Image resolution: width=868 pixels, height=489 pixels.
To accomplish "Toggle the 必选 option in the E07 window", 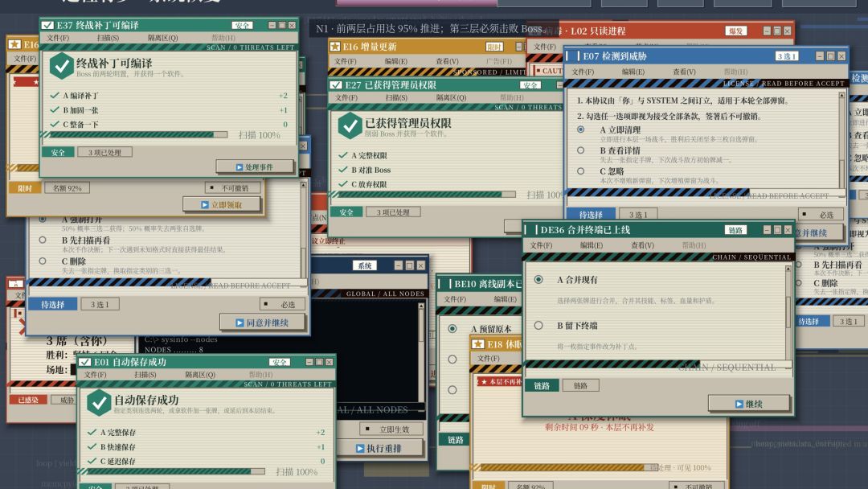I will (x=821, y=214).
